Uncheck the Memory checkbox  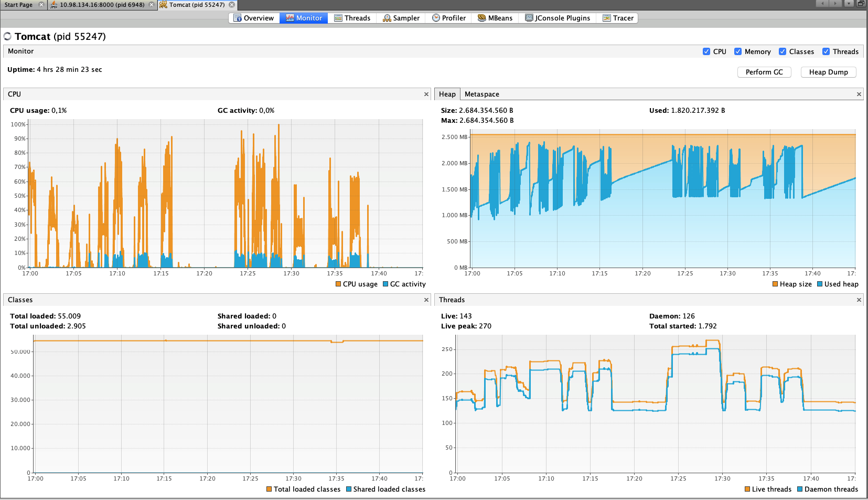click(738, 51)
